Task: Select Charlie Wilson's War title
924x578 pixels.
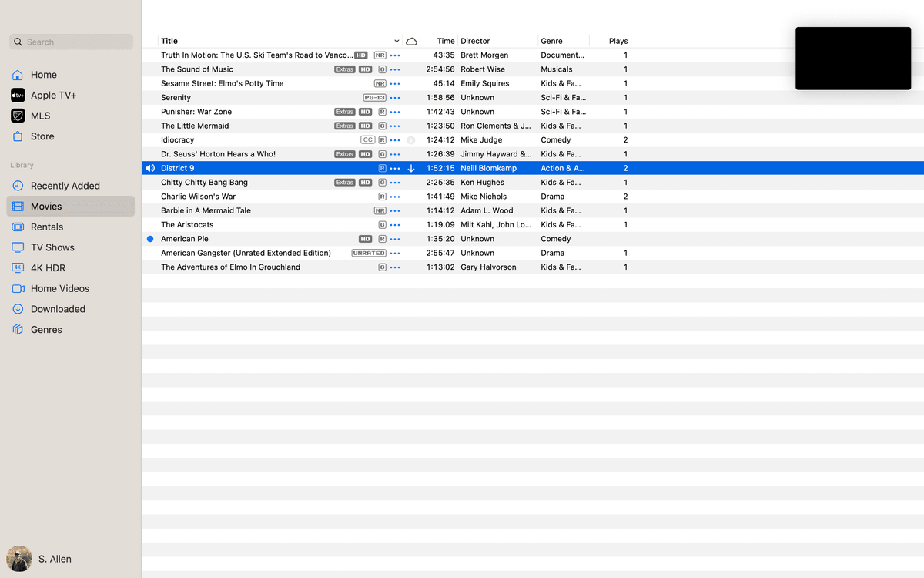Action: [x=198, y=197]
